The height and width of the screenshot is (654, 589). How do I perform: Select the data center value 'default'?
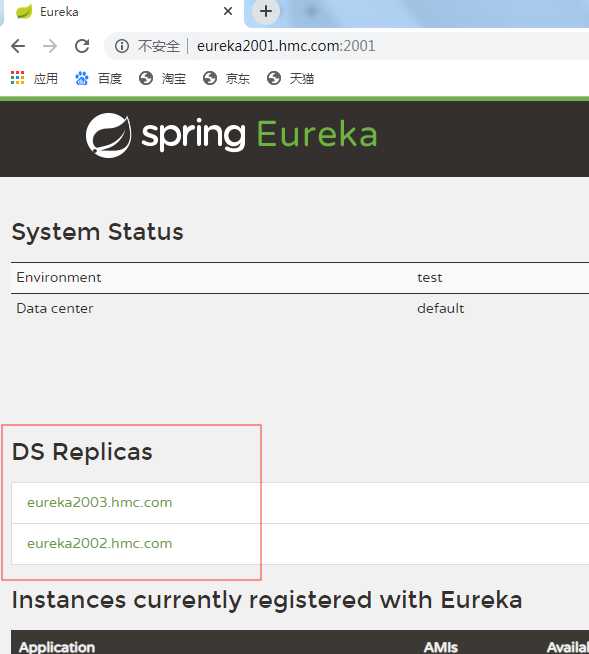click(x=440, y=308)
